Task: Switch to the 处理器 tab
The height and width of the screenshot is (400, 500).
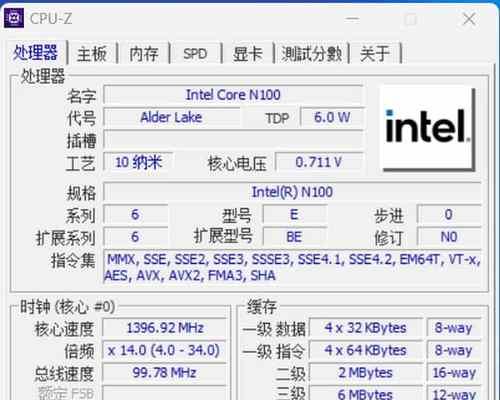Action: [x=35, y=53]
